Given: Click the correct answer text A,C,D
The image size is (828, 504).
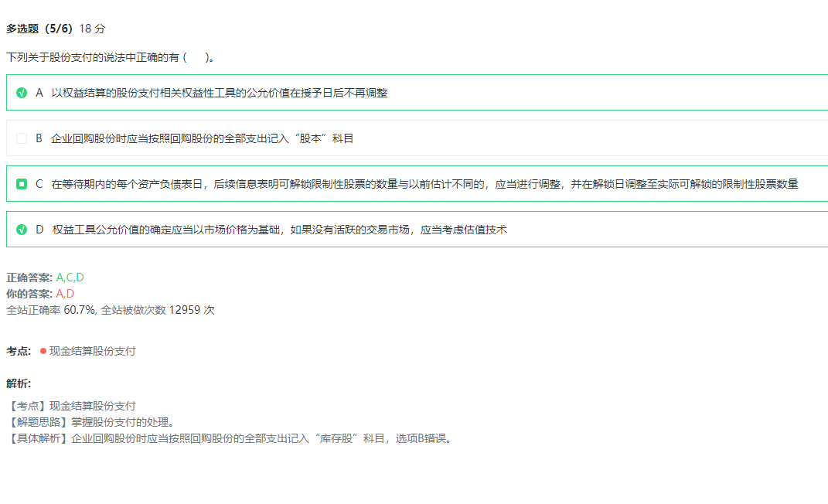Looking at the screenshot, I should click(x=70, y=278).
